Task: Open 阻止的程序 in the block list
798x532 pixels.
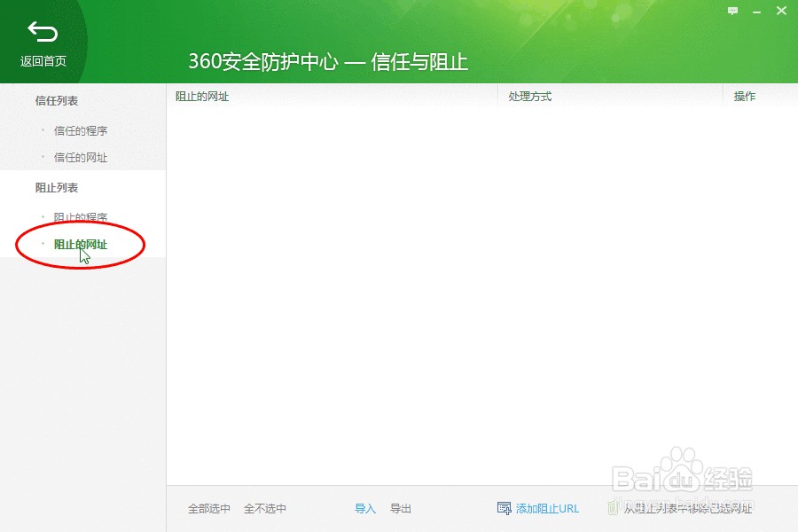Action: (x=81, y=217)
